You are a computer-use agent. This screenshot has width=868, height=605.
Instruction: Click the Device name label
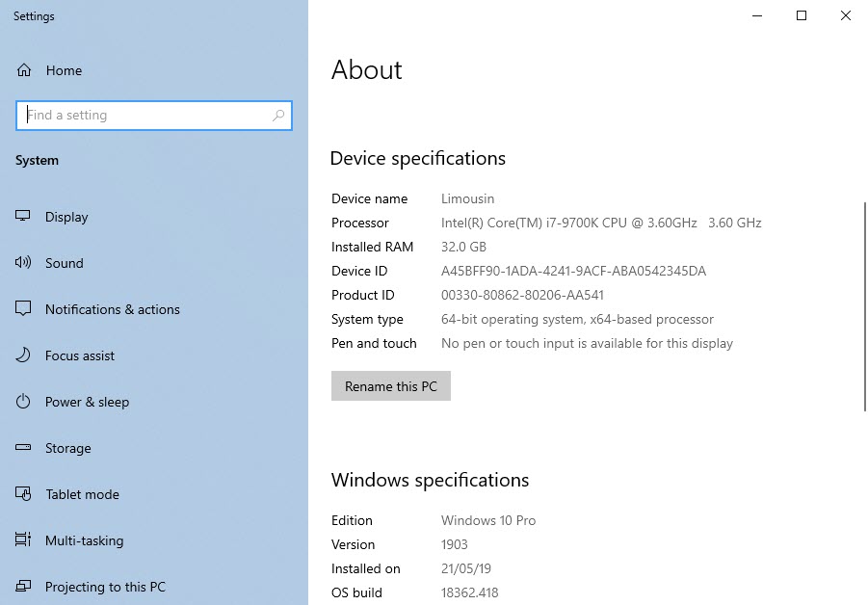(x=369, y=198)
